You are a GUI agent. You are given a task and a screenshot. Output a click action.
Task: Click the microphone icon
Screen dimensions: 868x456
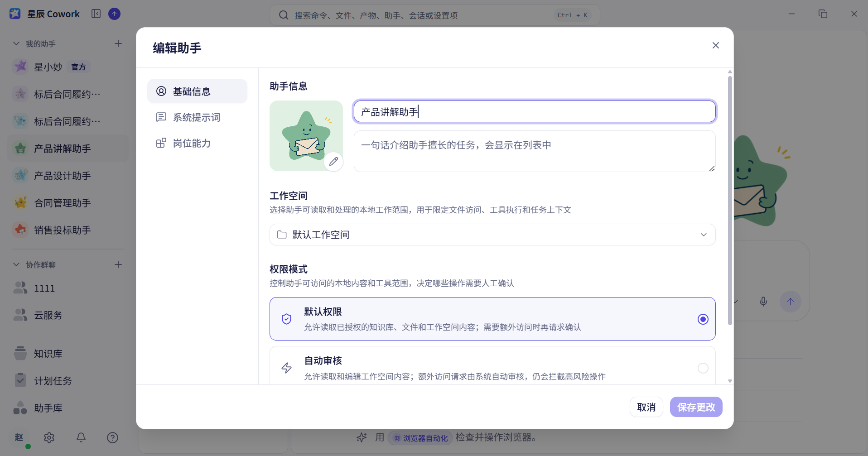763,302
